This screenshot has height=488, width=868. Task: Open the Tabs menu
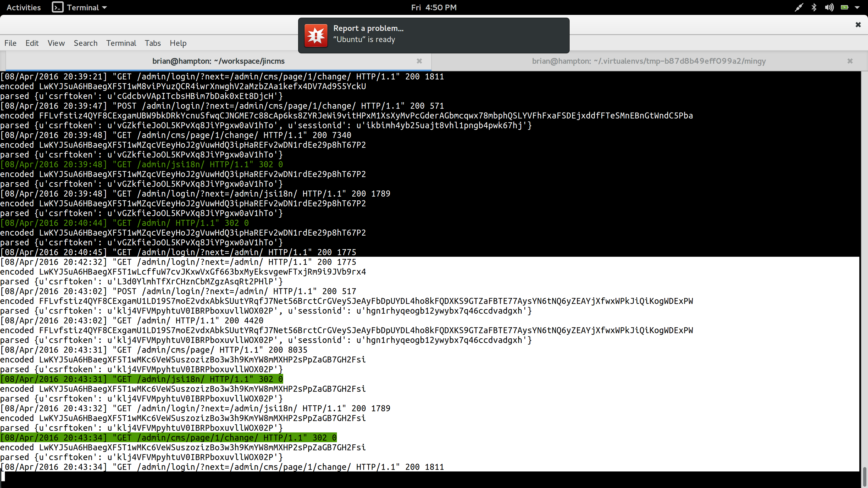coord(153,43)
